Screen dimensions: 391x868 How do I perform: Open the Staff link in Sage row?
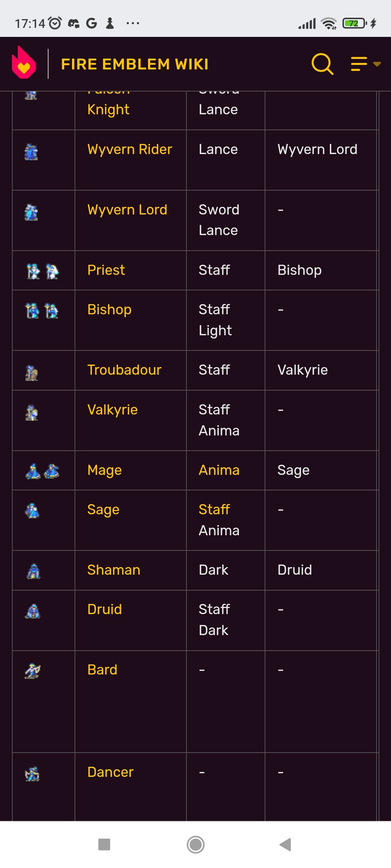[x=214, y=510]
